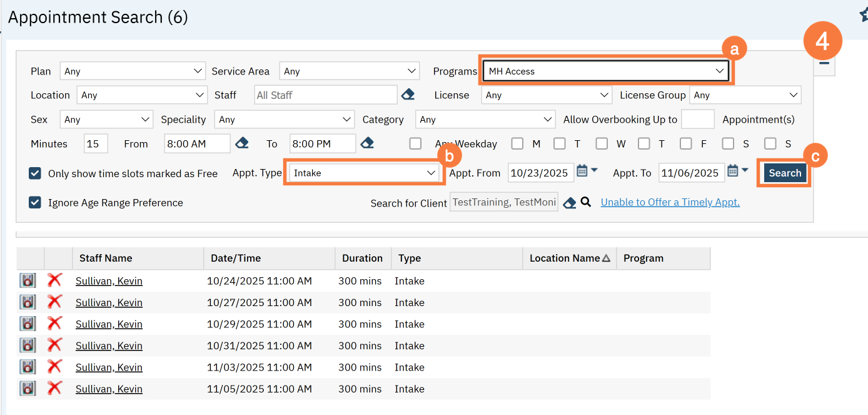The width and height of the screenshot is (868, 415).
Task: Clear the Staff field with eraser icon
Action: (x=408, y=95)
